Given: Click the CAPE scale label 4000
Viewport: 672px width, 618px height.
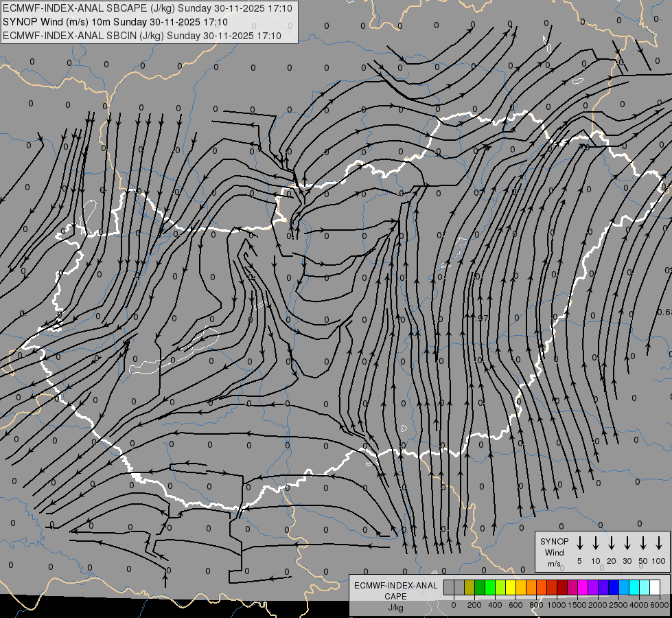Looking at the screenshot, I should (639, 605).
